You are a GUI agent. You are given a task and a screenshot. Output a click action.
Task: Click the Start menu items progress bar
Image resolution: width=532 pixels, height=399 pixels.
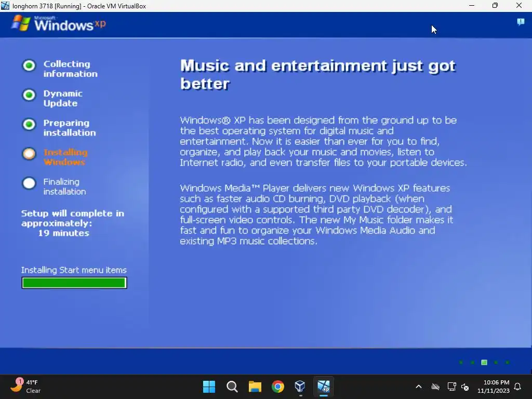[x=74, y=283]
